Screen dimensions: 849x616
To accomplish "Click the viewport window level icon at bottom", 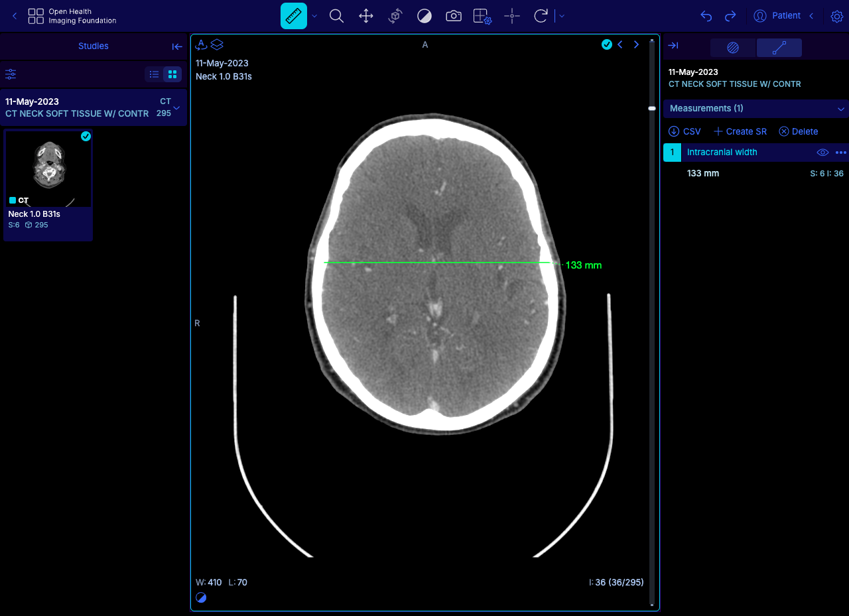I will pos(201,597).
